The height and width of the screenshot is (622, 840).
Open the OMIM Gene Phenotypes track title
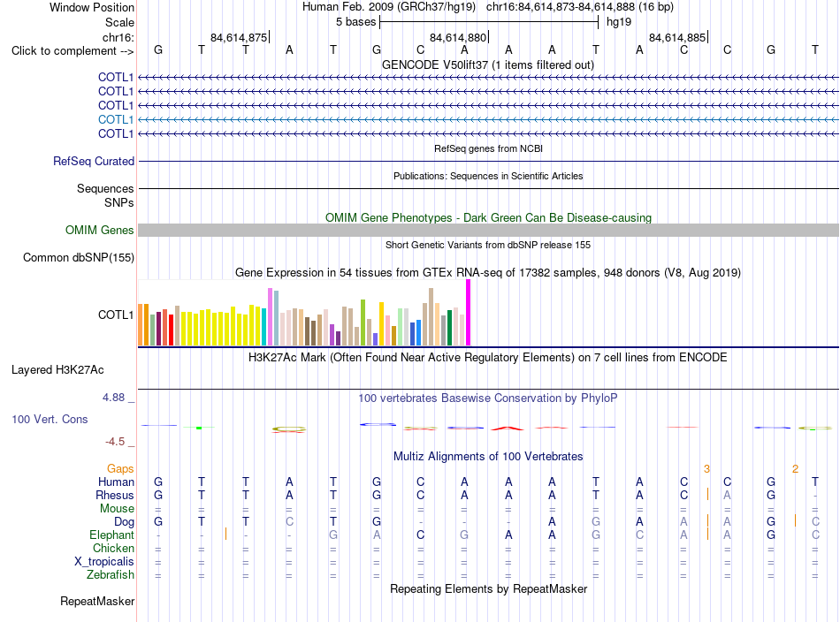(x=488, y=218)
